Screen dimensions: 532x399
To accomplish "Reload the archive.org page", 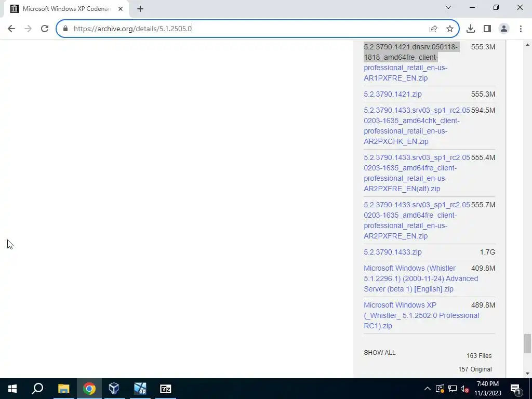I will coord(45,29).
